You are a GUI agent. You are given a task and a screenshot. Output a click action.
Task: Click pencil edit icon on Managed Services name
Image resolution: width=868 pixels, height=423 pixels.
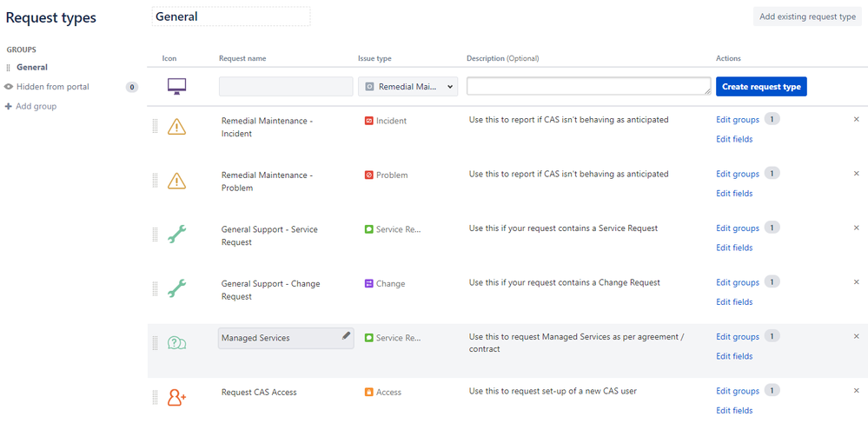[346, 335]
